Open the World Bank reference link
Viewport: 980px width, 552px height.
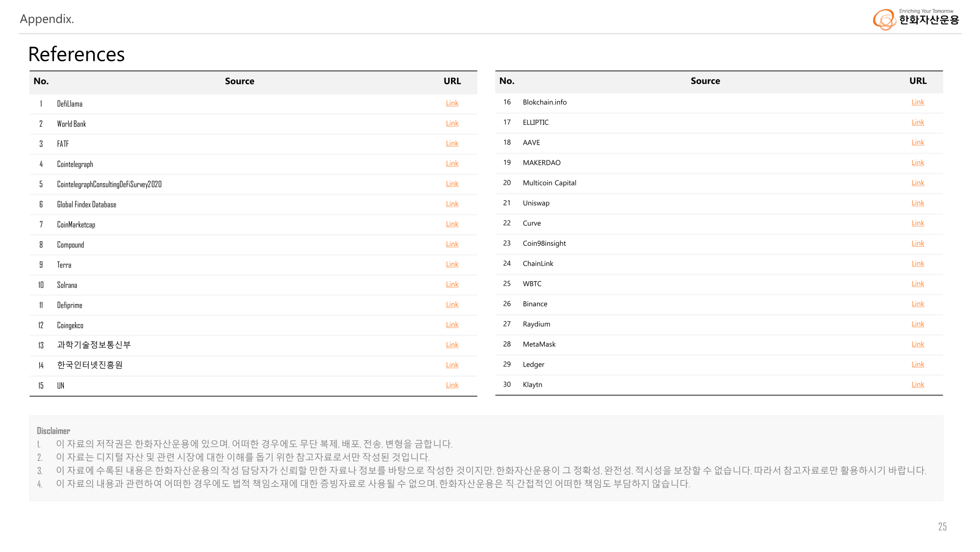(x=452, y=123)
